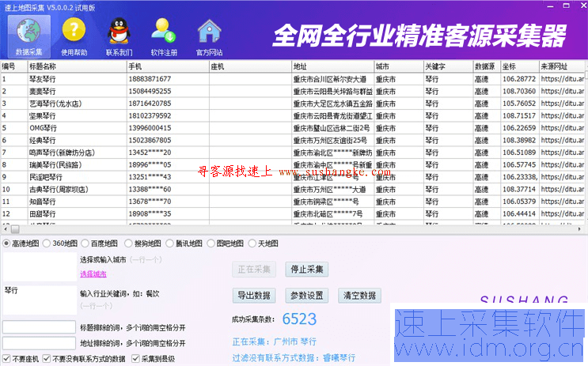This screenshot has width=588, height=366.
Task: Sort by the 城市 column header
Action: click(399, 66)
